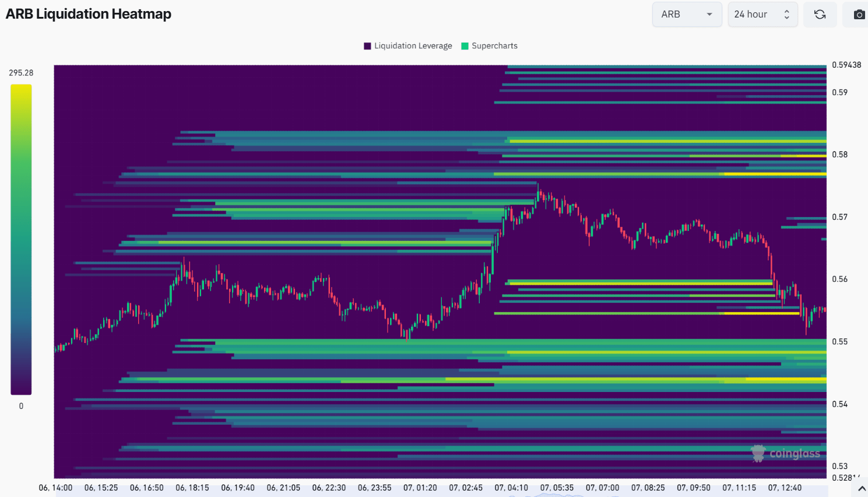
Task: Click the refresh heatmap icon
Action: point(820,15)
